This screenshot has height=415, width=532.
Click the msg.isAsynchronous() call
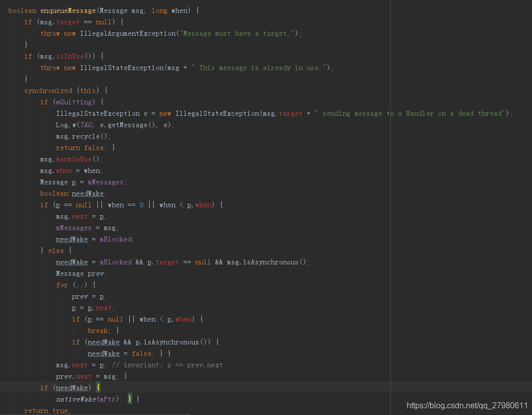(266, 262)
